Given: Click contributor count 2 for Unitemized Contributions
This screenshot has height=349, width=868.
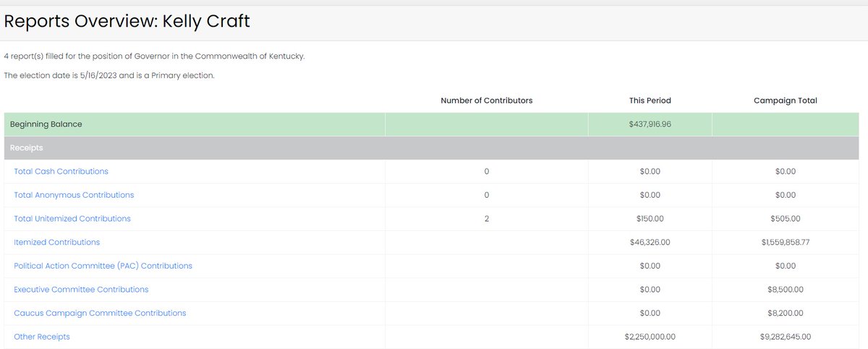Looking at the screenshot, I should [487, 219].
